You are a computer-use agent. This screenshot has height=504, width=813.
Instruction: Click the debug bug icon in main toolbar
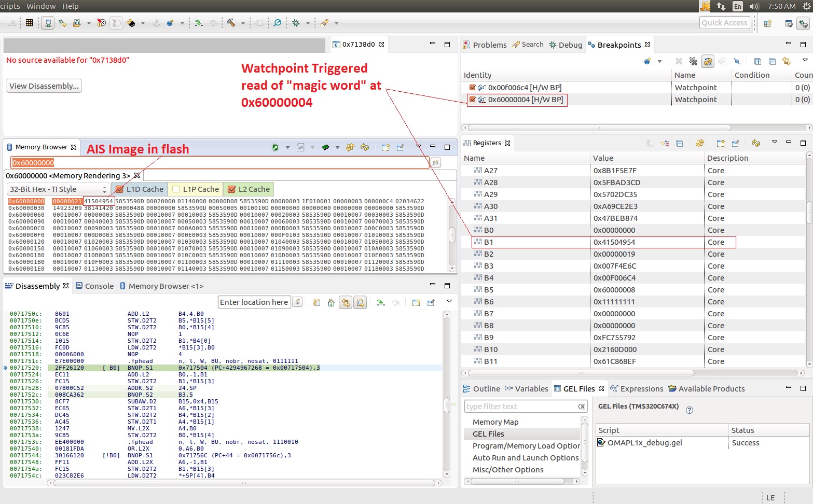tap(296, 23)
